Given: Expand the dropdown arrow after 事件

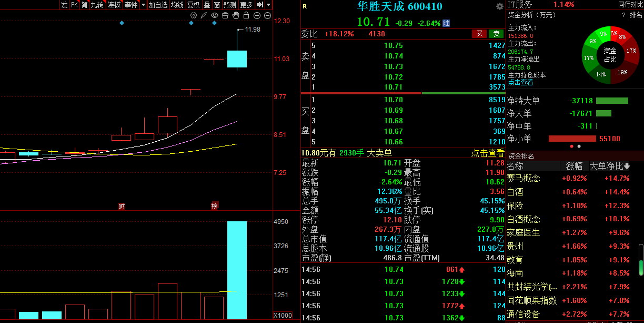Looking at the screenshot, I should click(x=142, y=5).
